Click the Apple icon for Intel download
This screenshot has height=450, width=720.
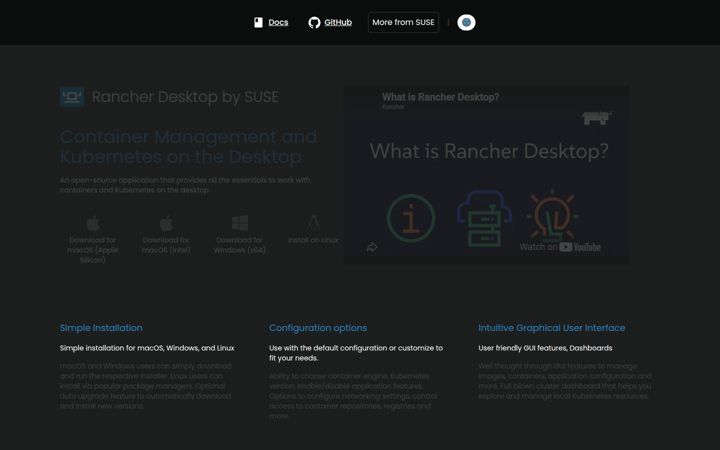[166, 224]
